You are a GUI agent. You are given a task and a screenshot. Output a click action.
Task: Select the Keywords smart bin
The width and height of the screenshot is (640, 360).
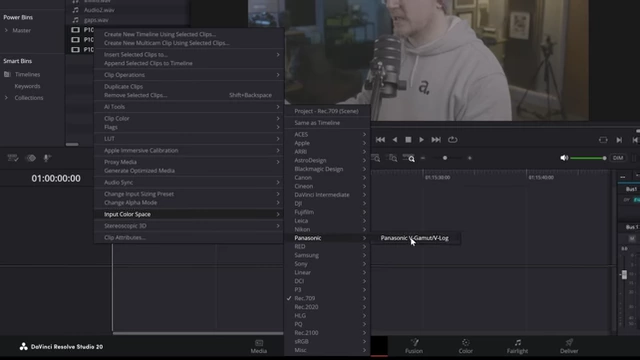pyautogui.click(x=27, y=86)
